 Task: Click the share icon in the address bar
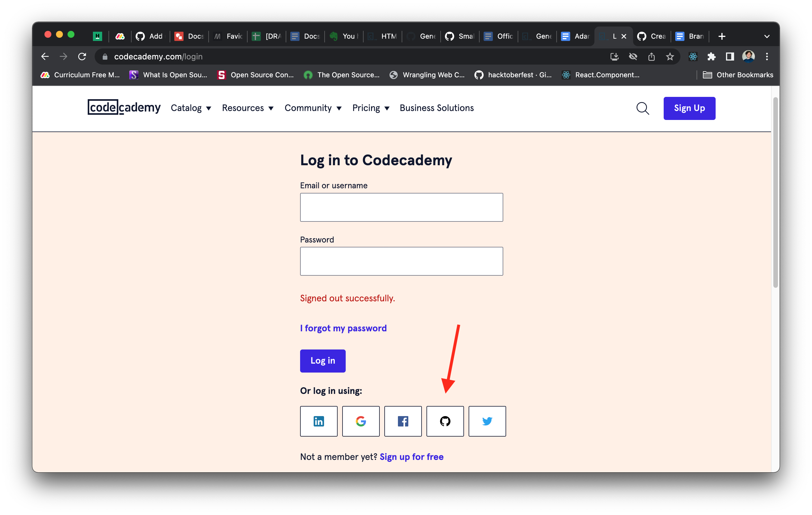coord(651,57)
